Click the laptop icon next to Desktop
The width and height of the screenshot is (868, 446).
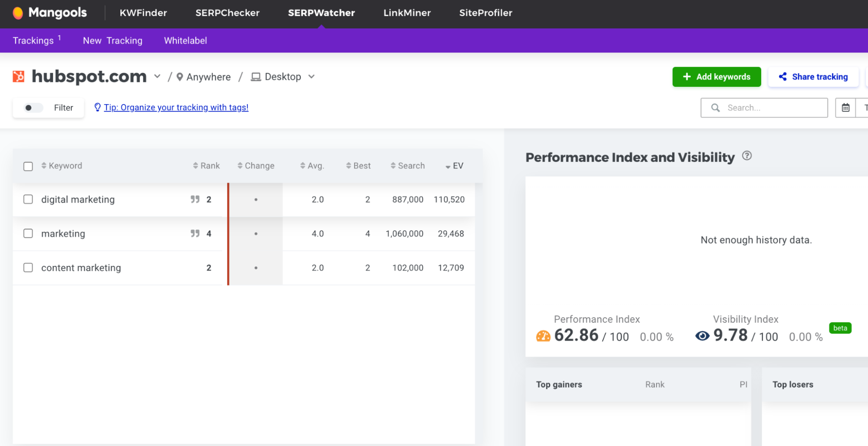coord(256,77)
